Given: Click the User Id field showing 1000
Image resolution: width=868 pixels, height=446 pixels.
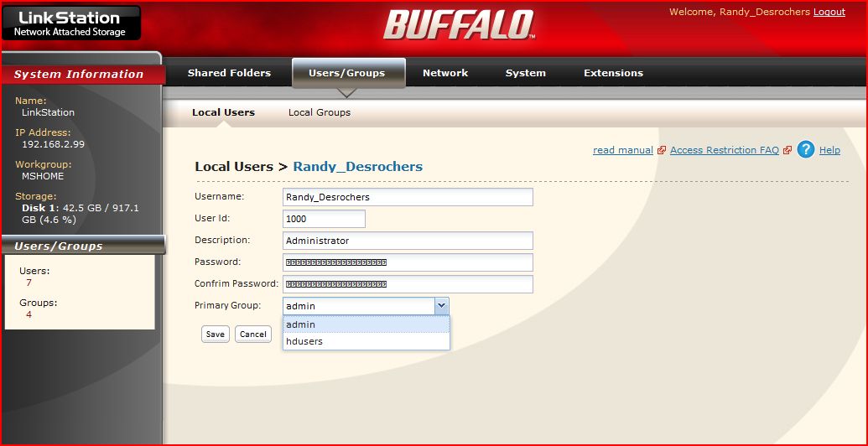Looking at the screenshot, I should coord(324,219).
